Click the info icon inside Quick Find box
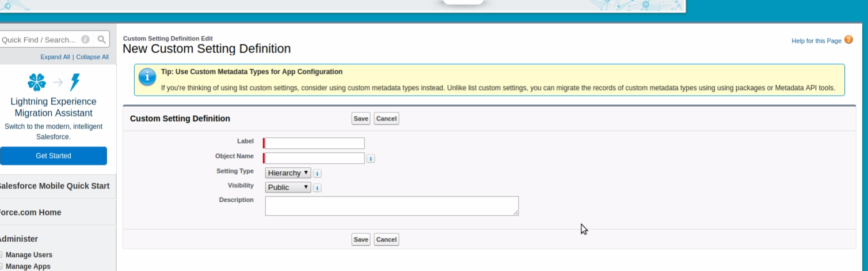The width and height of the screenshot is (868, 271). 85,40
